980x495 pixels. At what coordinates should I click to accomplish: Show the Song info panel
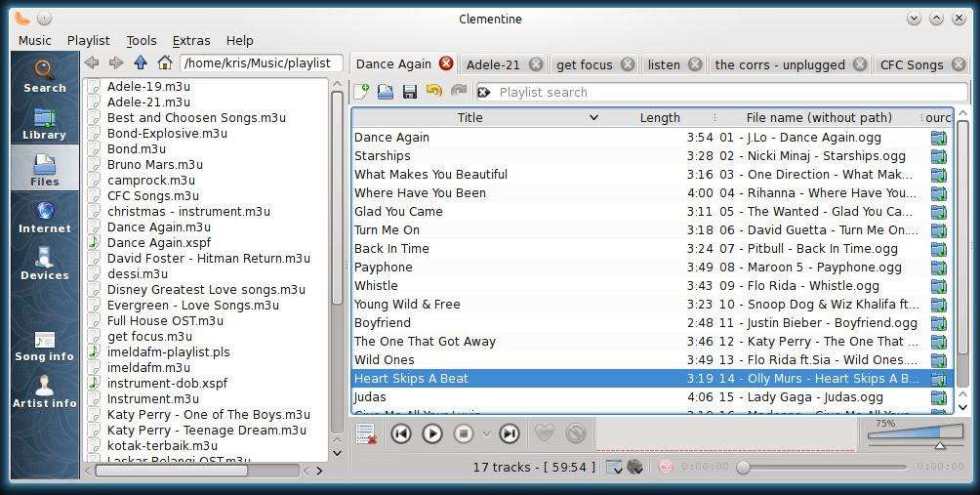pyautogui.click(x=44, y=347)
